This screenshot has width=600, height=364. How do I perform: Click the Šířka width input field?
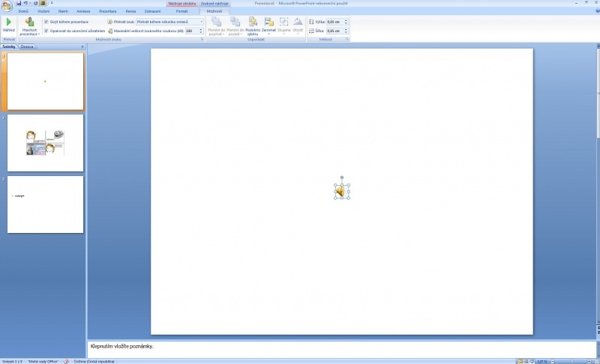(x=334, y=31)
